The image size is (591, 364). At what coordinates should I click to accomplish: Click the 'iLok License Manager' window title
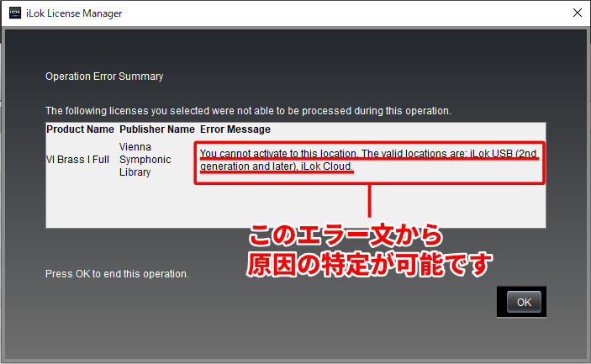74,13
